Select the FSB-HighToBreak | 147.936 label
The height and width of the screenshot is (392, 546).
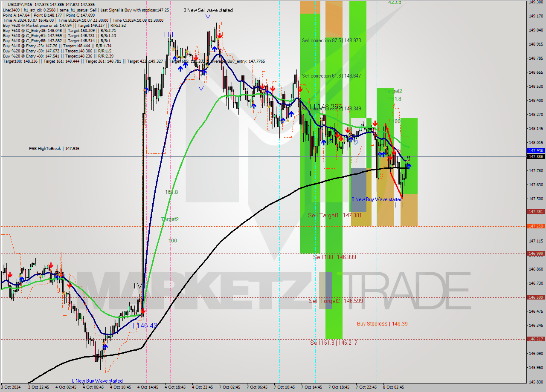tap(54, 149)
